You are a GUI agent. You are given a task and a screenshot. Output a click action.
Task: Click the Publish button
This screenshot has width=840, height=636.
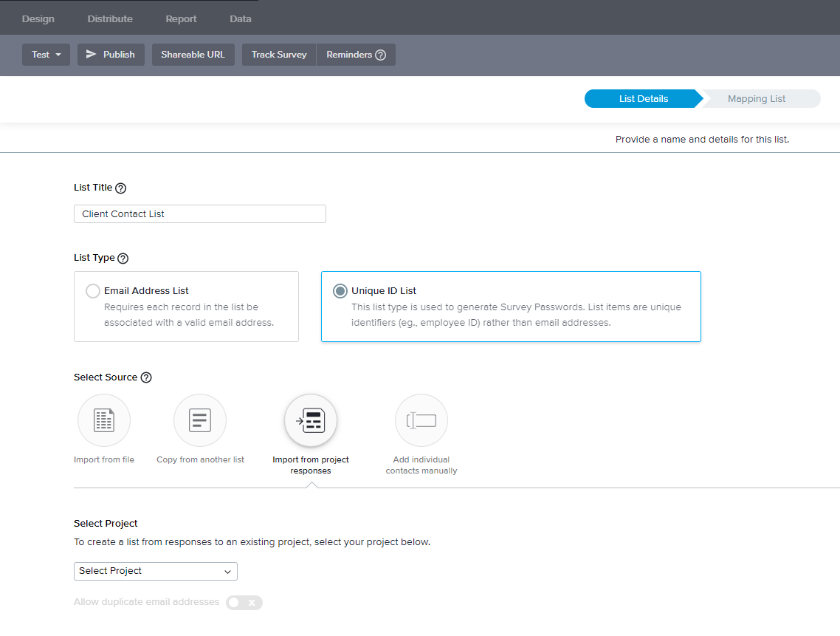(111, 55)
